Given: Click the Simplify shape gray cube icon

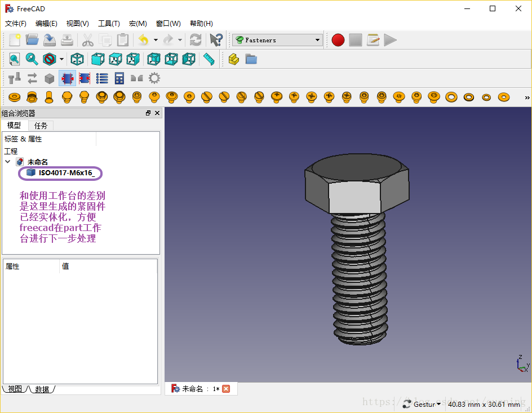Looking at the screenshot, I should 50,78.
